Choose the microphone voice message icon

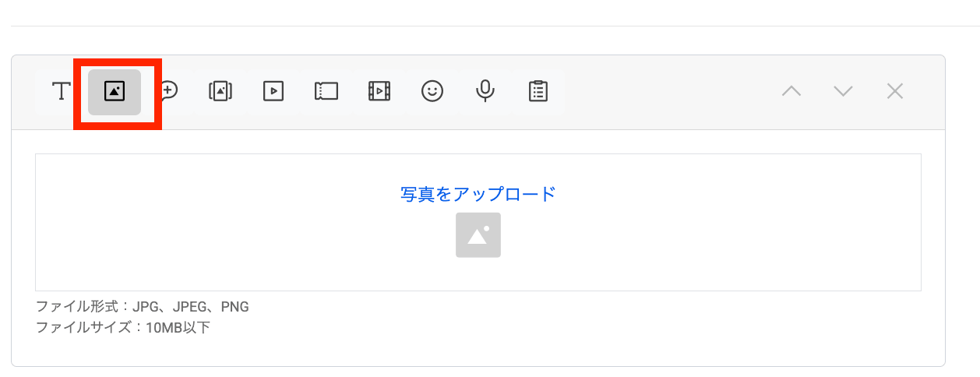(x=485, y=92)
